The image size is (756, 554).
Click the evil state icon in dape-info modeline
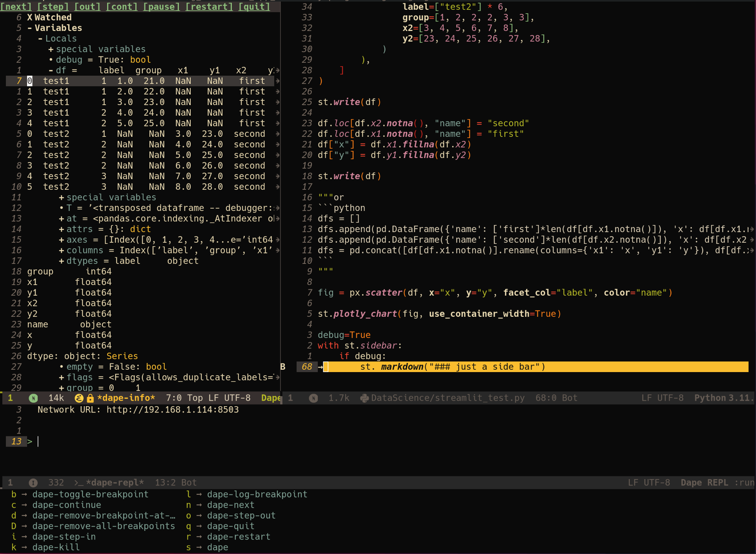[x=33, y=398]
